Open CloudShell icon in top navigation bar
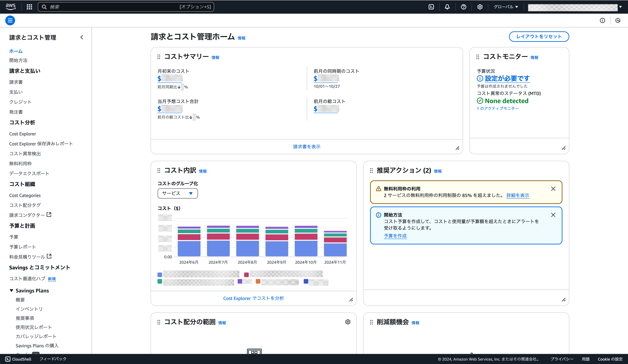 (431, 7)
